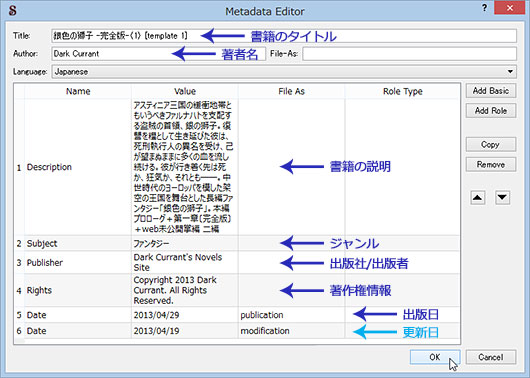Click the move up arrow button
This screenshot has width=530, height=378.
click(478, 197)
